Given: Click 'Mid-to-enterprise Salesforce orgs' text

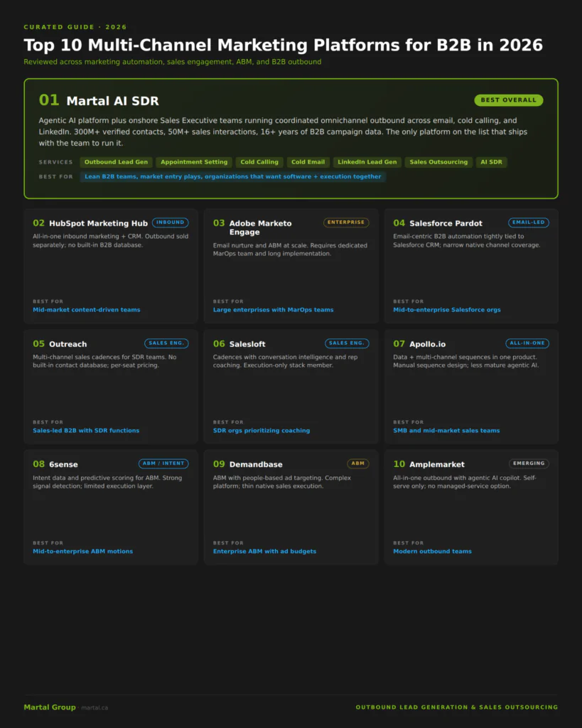Looking at the screenshot, I should tap(447, 310).
